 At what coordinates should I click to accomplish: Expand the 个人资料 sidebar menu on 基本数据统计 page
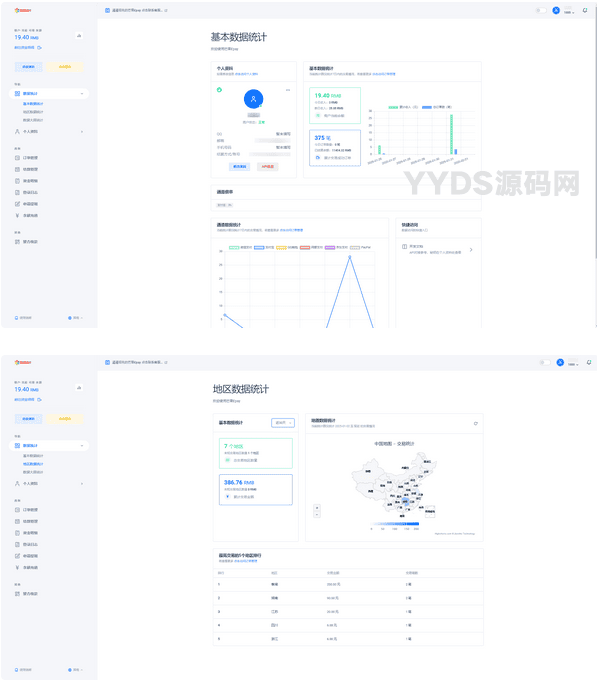49,132
